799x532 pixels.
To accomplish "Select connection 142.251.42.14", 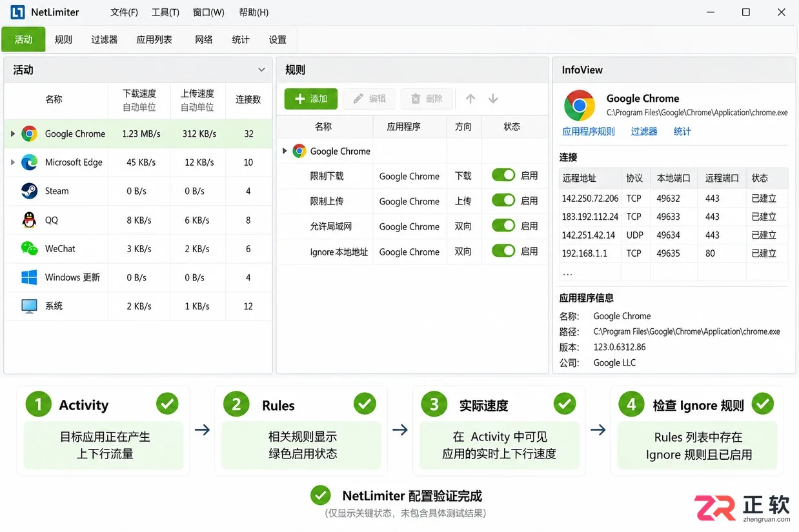I will (x=589, y=235).
